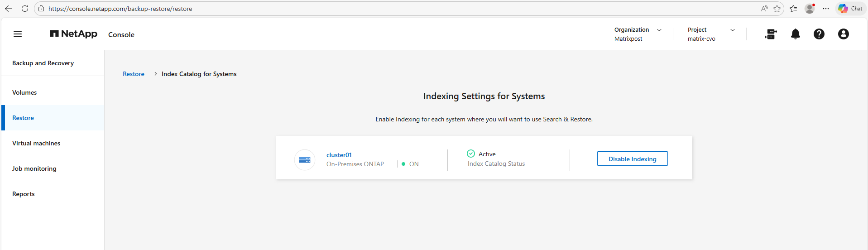Open the help question mark icon

(819, 34)
